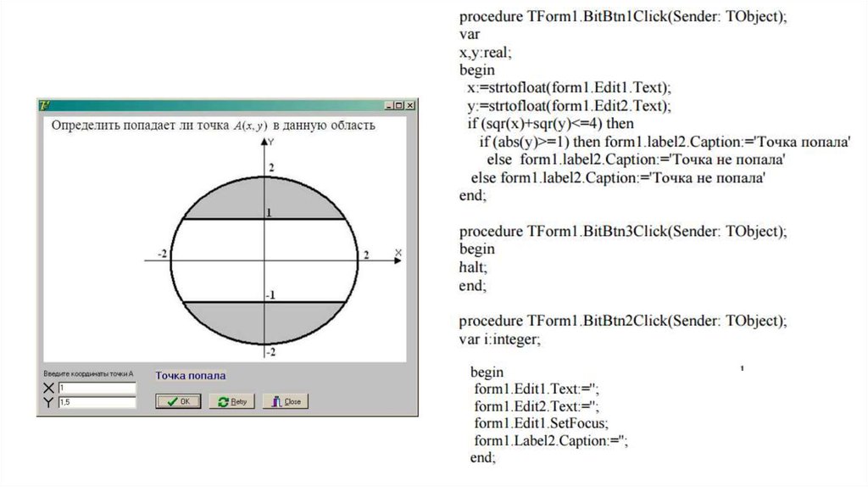Click the 'form1.Edit1.SetFocus;' code line
This screenshot has height=487, width=868.
pyautogui.click(x=542, y=423)
